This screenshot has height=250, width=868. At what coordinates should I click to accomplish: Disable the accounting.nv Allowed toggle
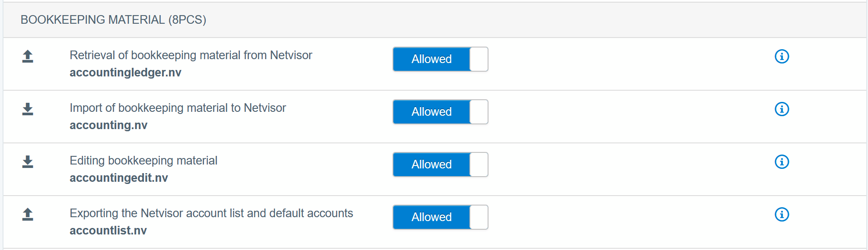click(440, 112)
